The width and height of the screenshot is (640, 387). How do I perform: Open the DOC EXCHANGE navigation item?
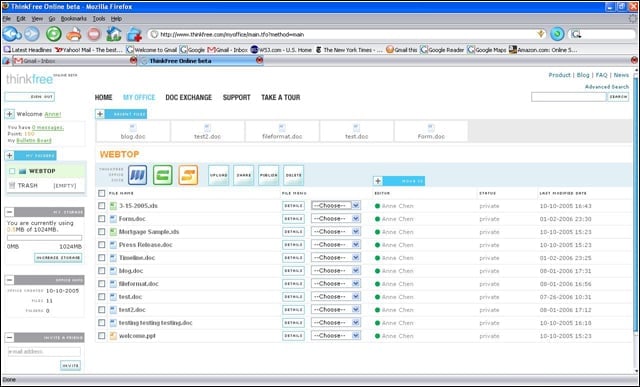189,98
